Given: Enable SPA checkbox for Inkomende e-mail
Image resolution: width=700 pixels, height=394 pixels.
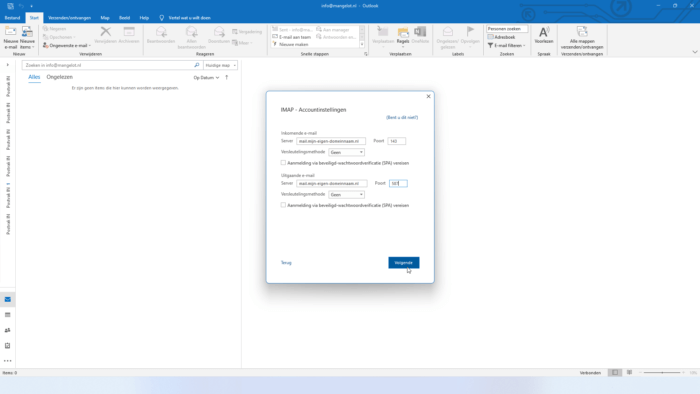Looking at the screenshot, I should click(283, 163).
